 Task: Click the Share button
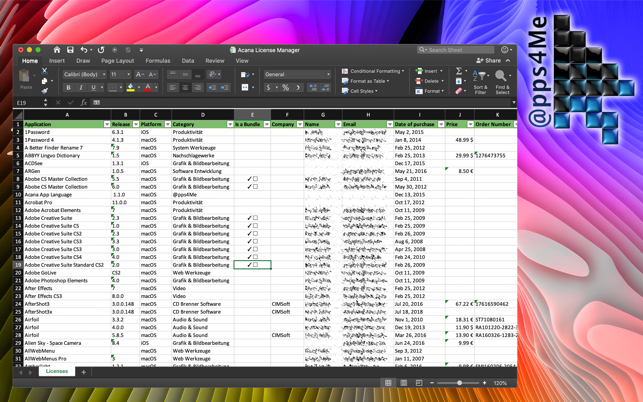point(489,61)
